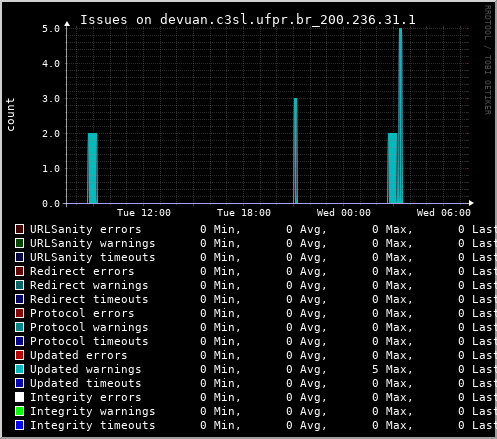Click the graph title with devuan.c3sl.ufpr.br
The width and height of the screenshot is (497, 439).
pos(248,20)
